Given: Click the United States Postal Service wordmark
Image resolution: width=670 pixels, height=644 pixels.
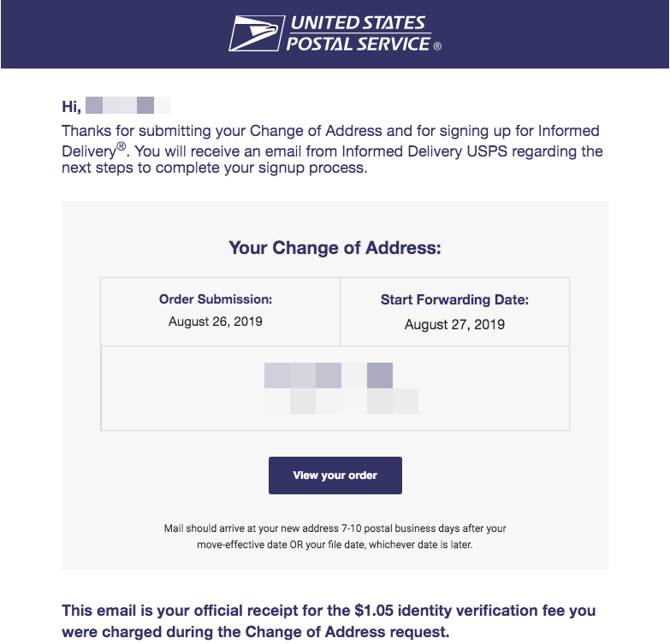Looking at the screenshot, I should pos(358,33).
